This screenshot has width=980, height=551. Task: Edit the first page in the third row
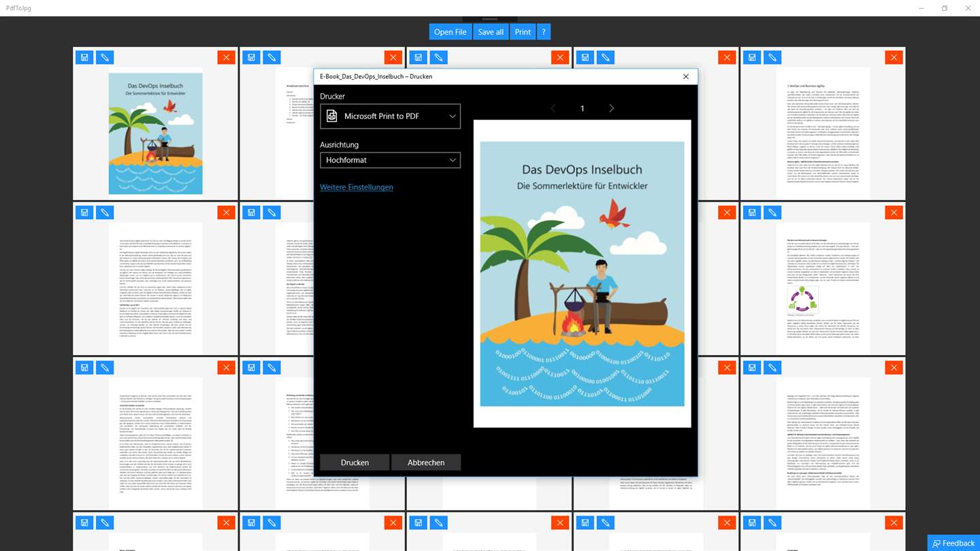(x=105, y=368)
